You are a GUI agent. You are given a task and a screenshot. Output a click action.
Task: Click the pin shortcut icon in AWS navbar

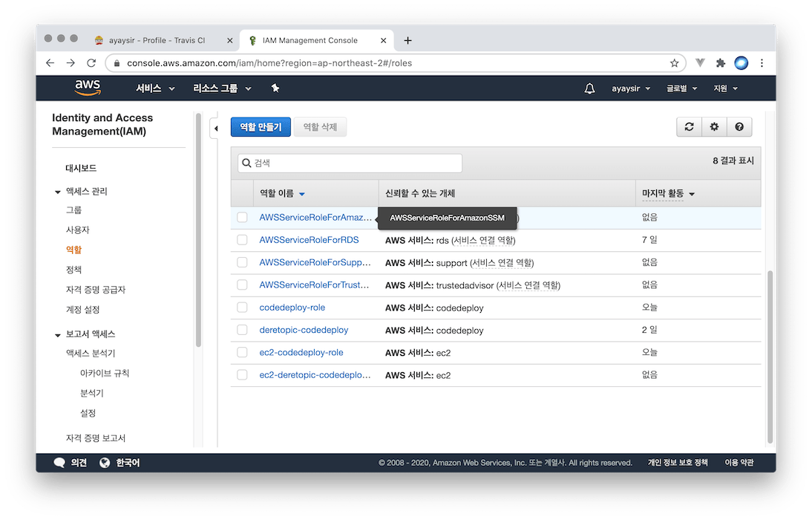[275, 88]
